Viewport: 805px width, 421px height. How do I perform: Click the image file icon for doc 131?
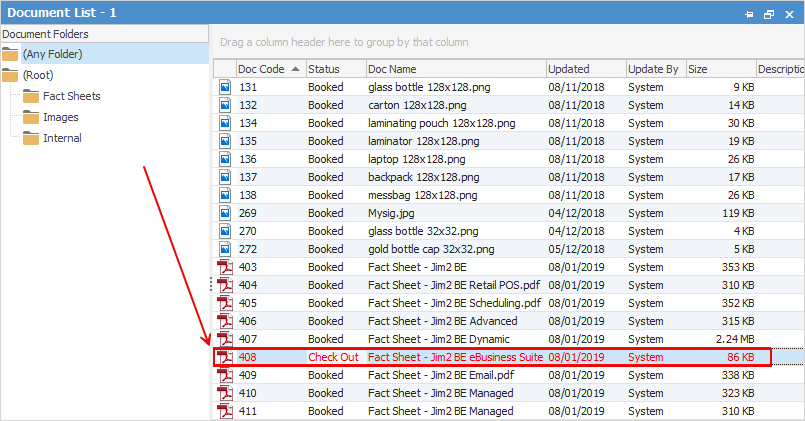pos(225,87)
